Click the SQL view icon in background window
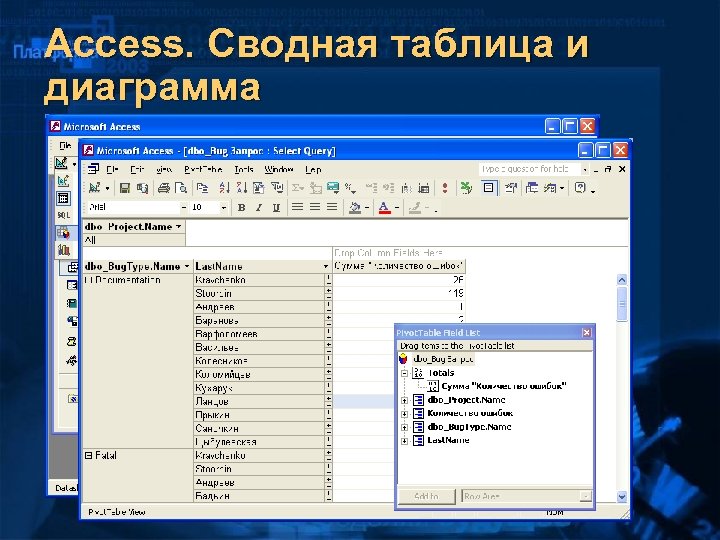This screenshot has height=540, width=720. 63,215
